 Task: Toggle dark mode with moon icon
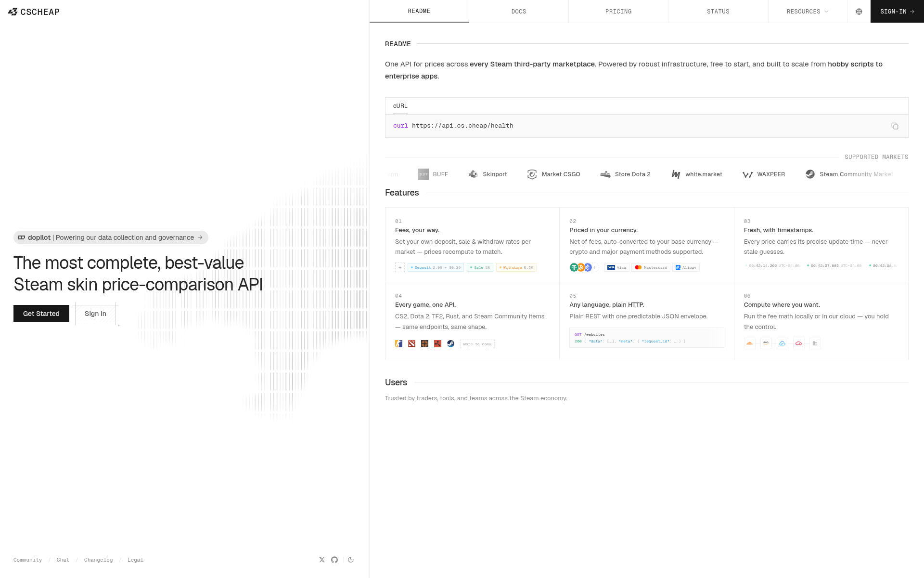pos(351,560)
